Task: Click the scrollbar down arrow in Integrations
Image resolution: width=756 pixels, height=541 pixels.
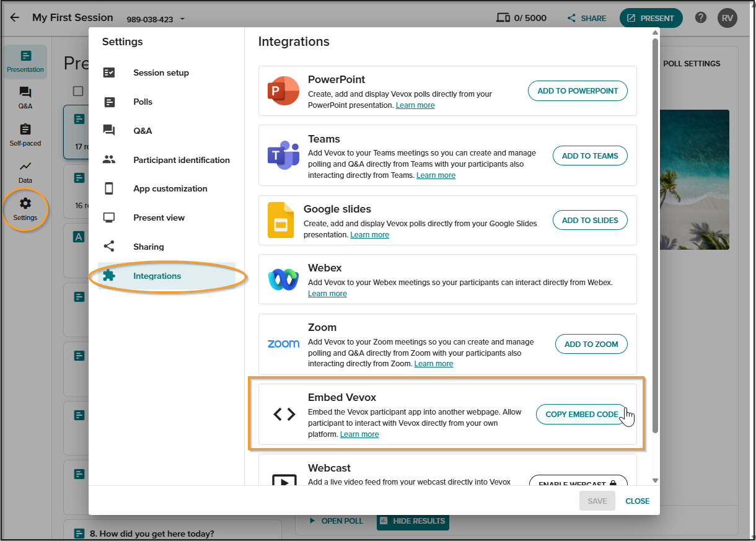Action: click(655, 480)
